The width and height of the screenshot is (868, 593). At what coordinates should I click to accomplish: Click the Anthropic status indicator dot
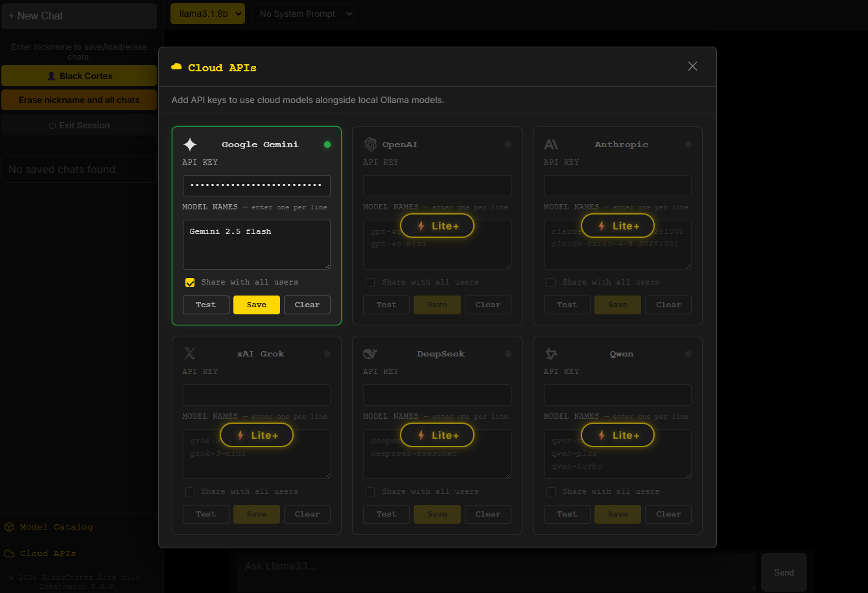coord(688,145)
